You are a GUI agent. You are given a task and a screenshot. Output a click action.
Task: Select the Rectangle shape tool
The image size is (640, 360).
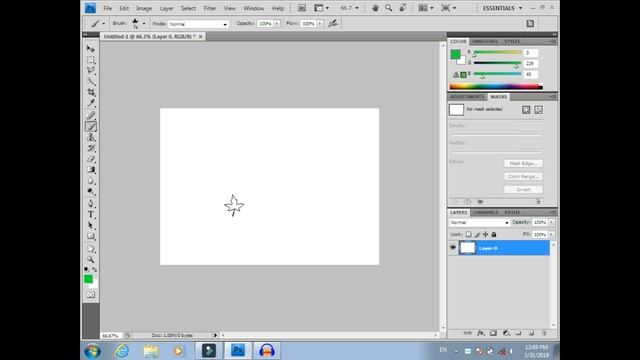point(91,236)
